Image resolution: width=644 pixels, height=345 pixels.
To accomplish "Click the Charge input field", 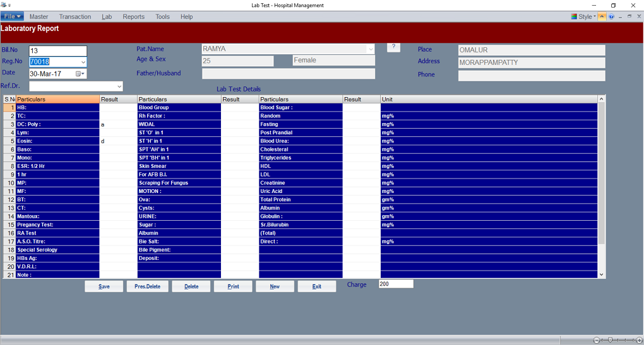I will pos(396,284).
